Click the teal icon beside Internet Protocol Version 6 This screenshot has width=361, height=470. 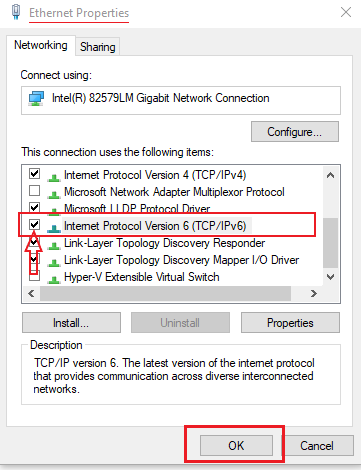54,227
